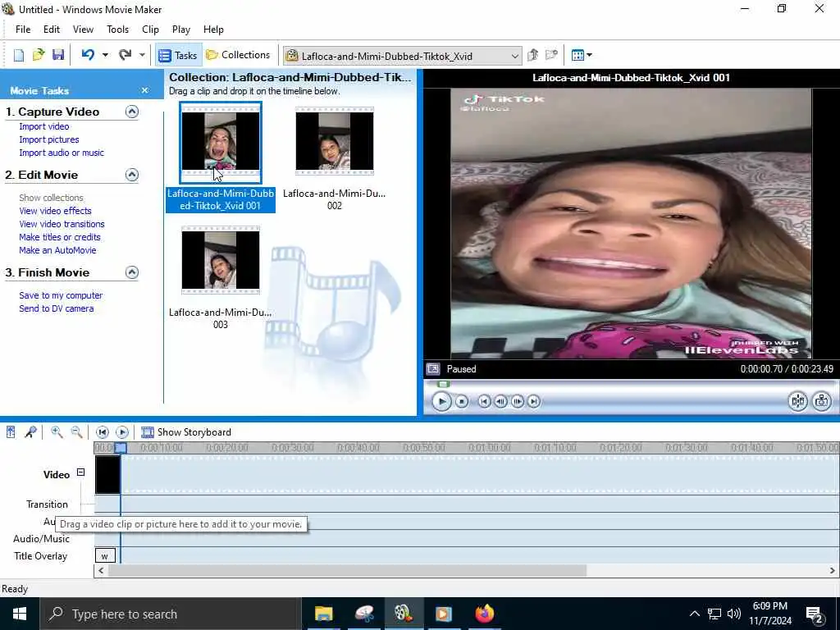The width and height of the screenshot is (840, 630).
Task: Click the Import video link
Action: click(44, 126)
